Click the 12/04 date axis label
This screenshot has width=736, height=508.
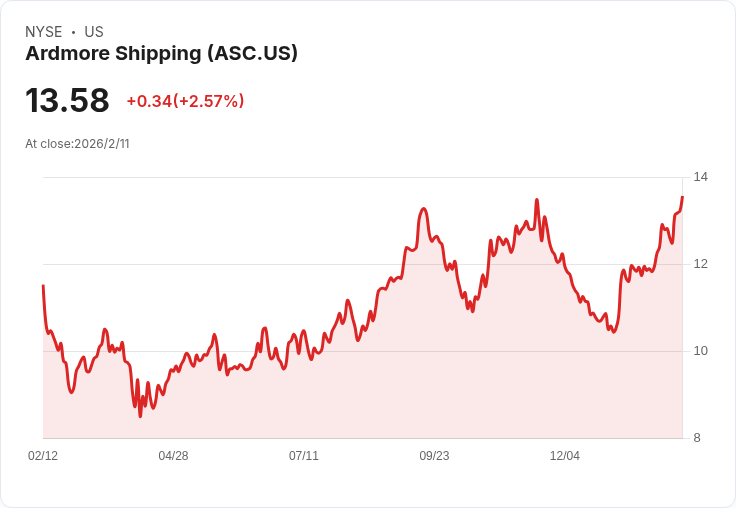click(565, 456)
